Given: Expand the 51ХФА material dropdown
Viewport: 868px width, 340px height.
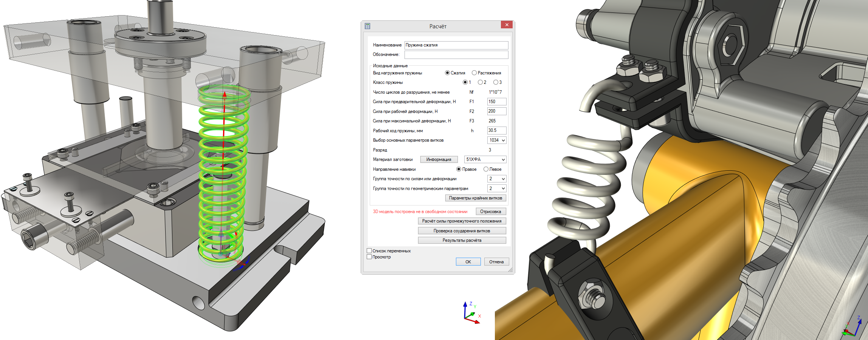Looking at the screenshot, I should (x=485, y=159).
